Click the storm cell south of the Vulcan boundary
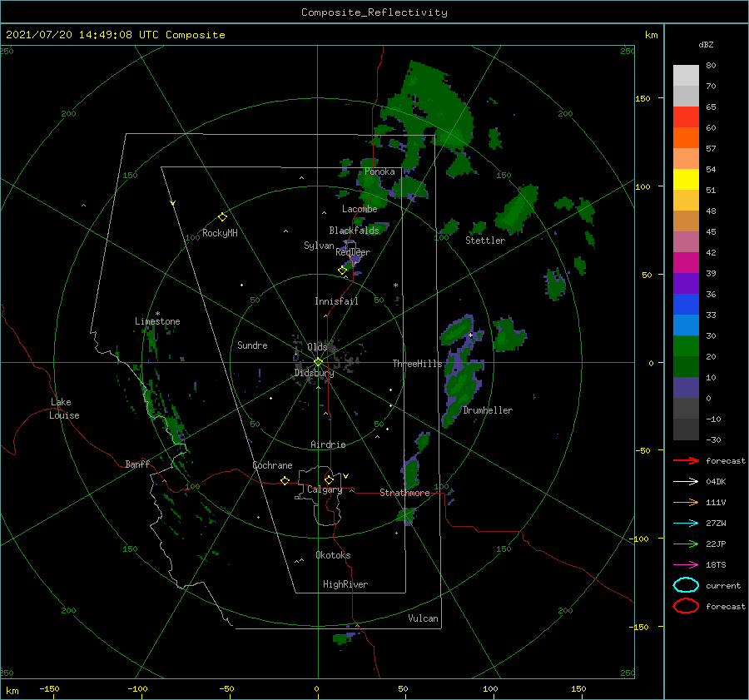Image resolution: width=749 pixels, height=700 pixels. (x=344, y=638)
